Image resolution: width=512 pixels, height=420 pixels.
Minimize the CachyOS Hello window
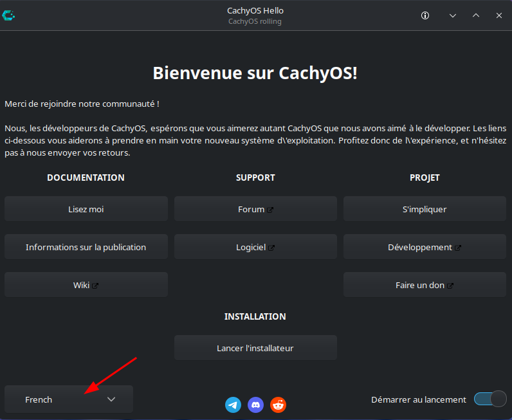[452, 15]
